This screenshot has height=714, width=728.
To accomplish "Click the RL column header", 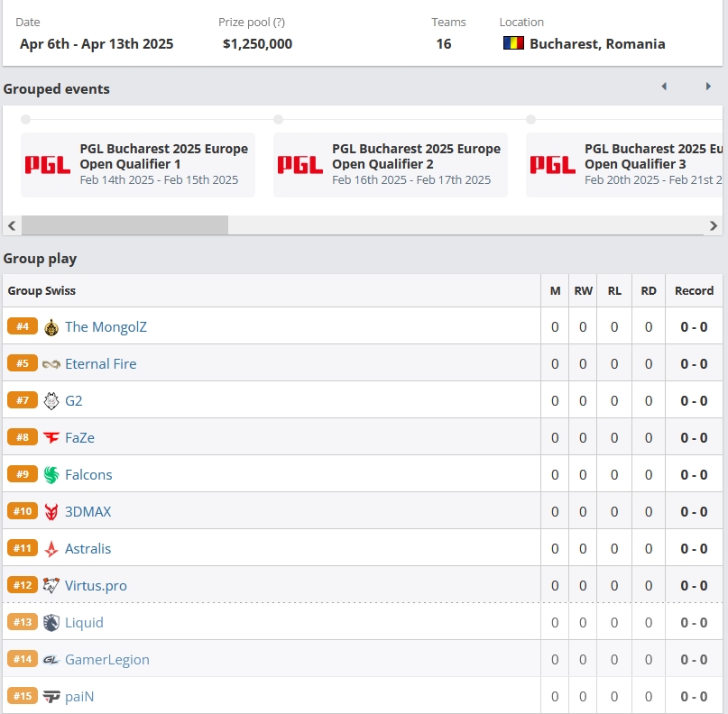I will click(614, 290).
